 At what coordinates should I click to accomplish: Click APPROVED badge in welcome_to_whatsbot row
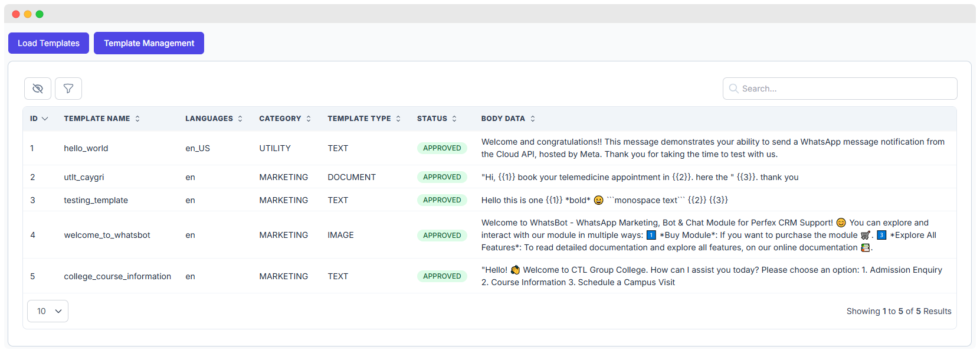[442, 235]
